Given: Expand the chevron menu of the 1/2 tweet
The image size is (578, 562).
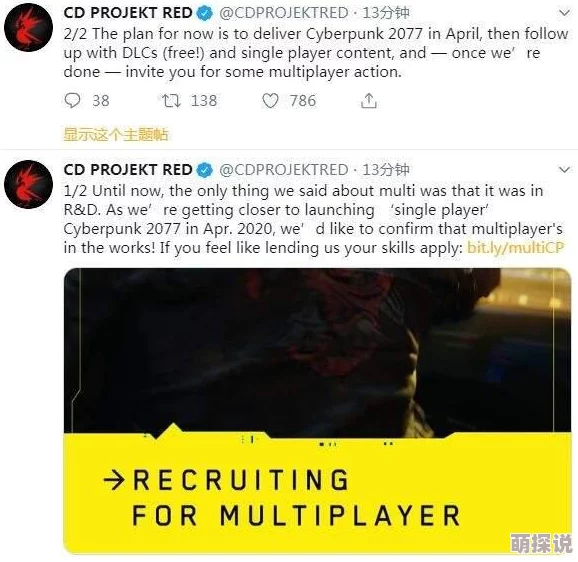Looking at the screenshot, I should [x=564, y=170].
